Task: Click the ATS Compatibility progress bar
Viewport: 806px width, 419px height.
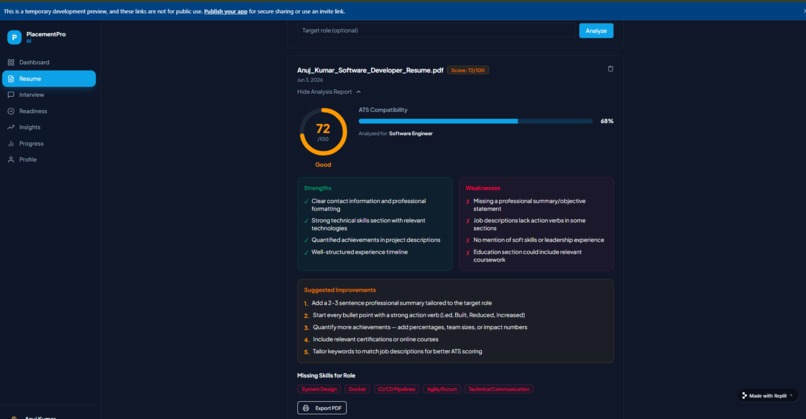Action: pyautogui.click(x=475, y=121)
